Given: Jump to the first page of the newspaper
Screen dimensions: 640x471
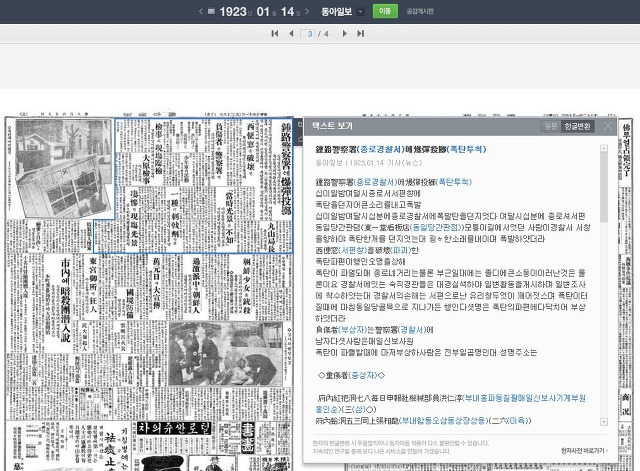Looking at the screenshot, I should (275, 33).
